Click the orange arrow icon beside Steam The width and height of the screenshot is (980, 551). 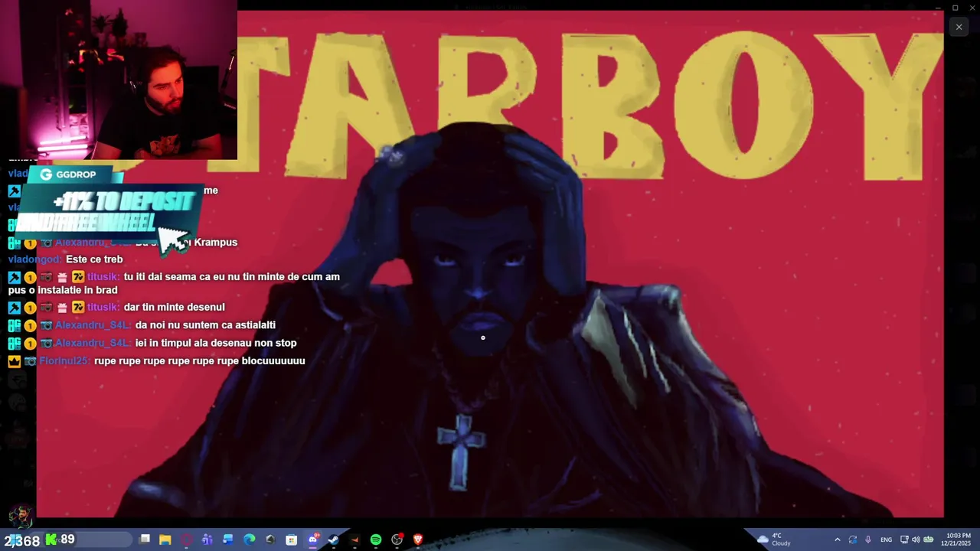[x=354, y=540]
